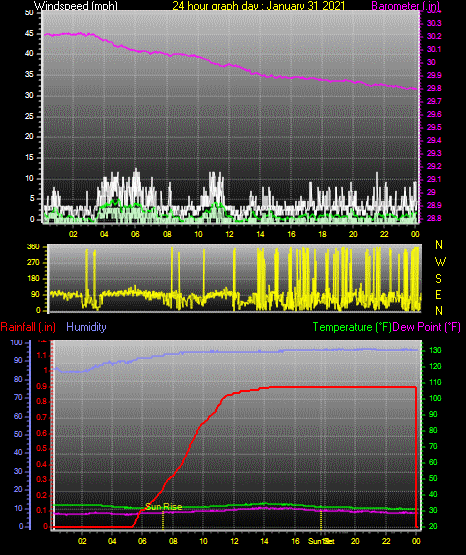Click the barometer scale value 28.9
This screenshot has width=466, height=555.
coord(434,205)
